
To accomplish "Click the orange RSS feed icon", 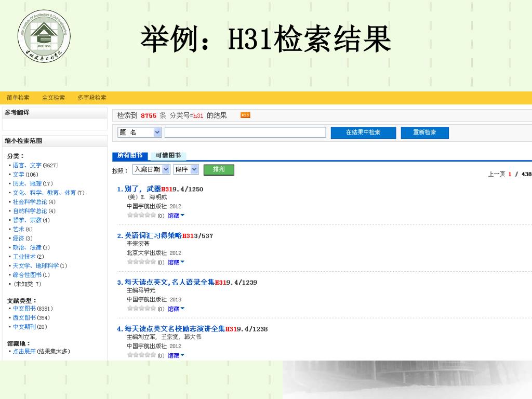I will (245, 115).
